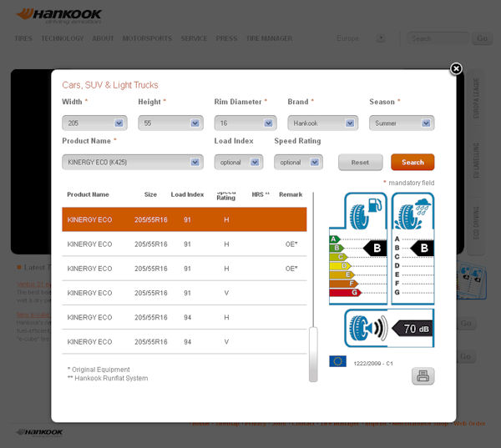The width and height of the screenshot is (501, 448).
Task: Open the ABOUT menu
Action: (x=103, y=38)
